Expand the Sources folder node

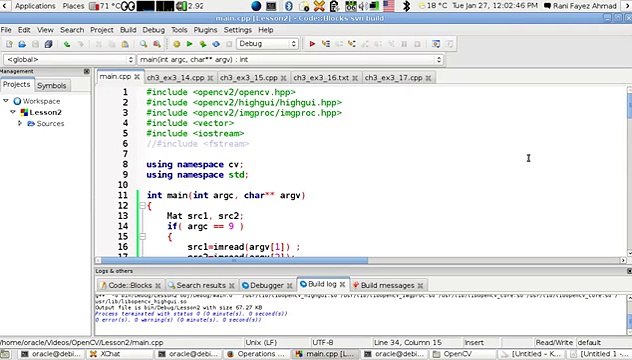pyautogui.click(x=20, y=123)
